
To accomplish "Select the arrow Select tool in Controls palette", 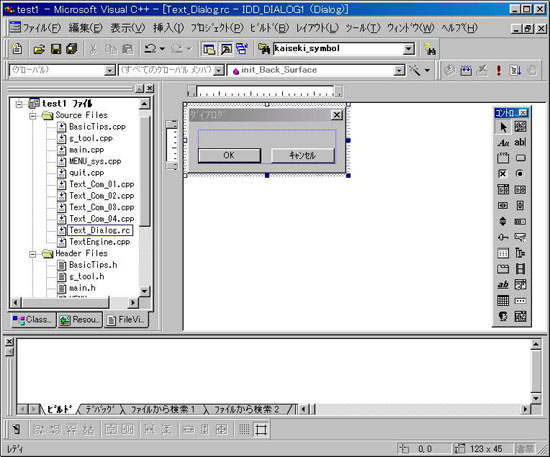I will tap(503, 127).
